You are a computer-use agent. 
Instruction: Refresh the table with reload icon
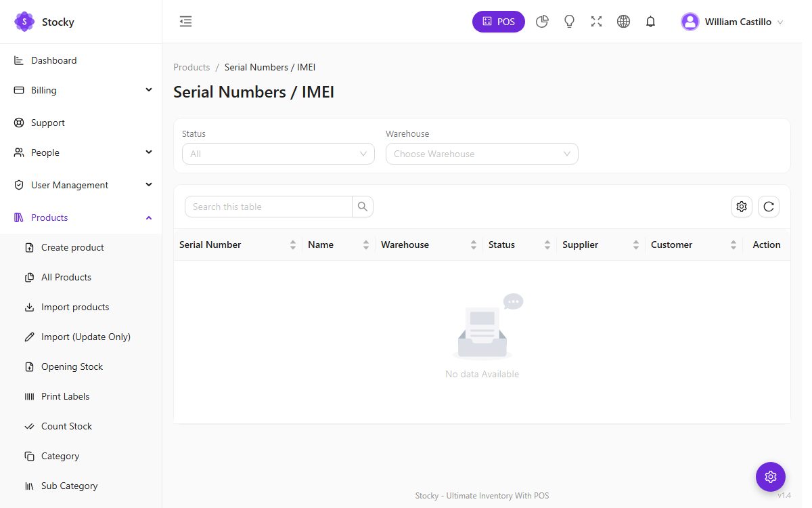(769, 207)
